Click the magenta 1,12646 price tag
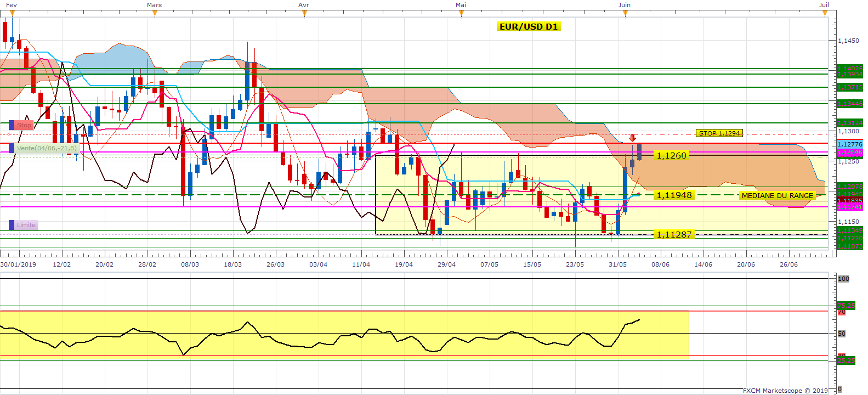868x395 pixels. point(850,153)
